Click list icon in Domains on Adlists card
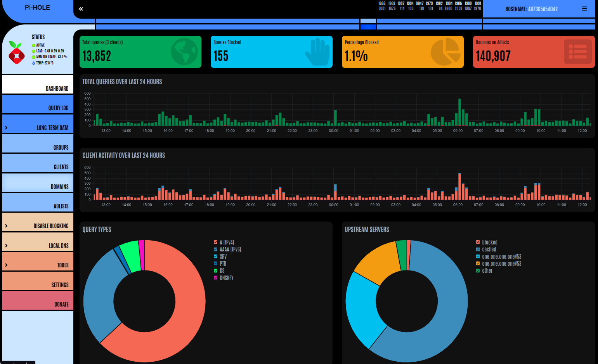Viewport: 598px width, 364px height. pos(577,52)
